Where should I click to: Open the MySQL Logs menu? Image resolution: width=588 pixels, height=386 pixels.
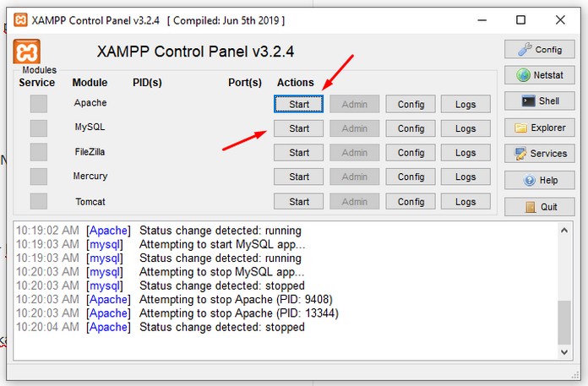point(465,128)
